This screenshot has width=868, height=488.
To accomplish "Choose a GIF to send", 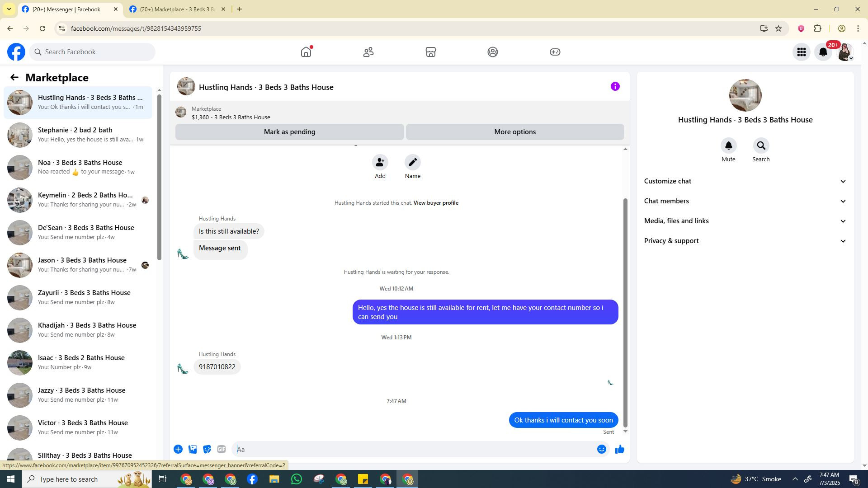I will pyautogui.click(x=221, y=449).
